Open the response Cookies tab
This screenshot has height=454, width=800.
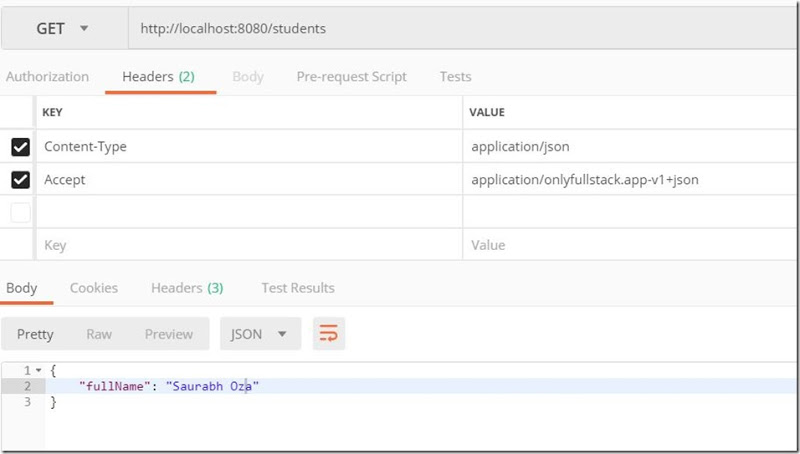(x=94, y=288)
